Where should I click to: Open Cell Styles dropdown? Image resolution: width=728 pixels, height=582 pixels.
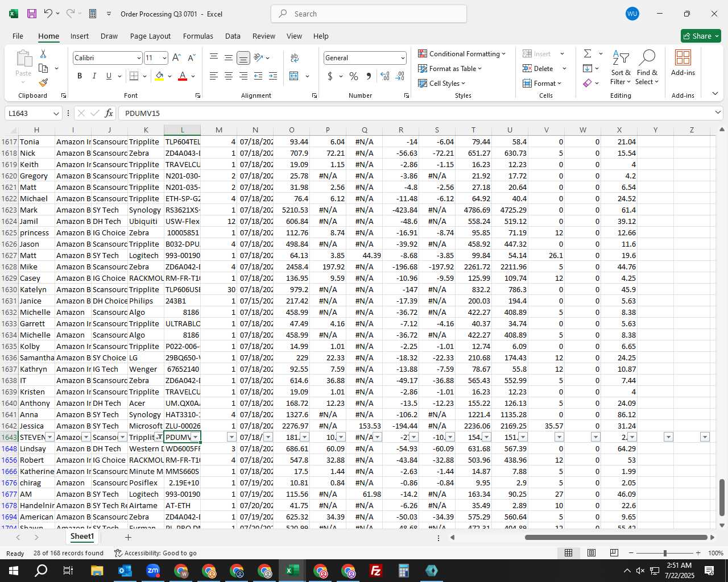(x=442, y=83)
